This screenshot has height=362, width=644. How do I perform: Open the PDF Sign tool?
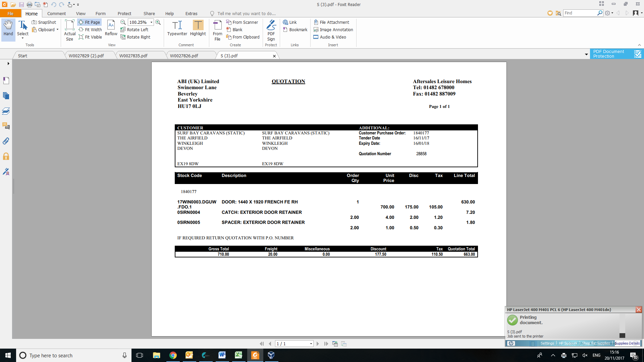tap(271, 30)
